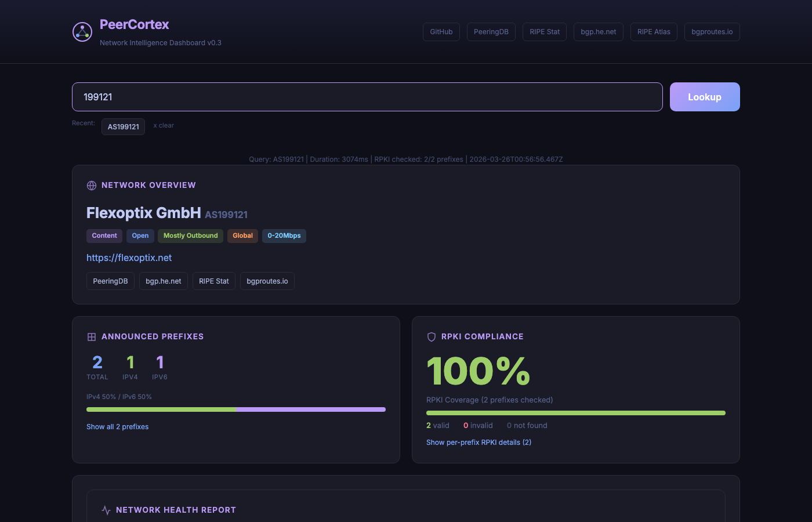
Task: Open bgp.he.net in the top navigation
Action: tap(599, 32)
